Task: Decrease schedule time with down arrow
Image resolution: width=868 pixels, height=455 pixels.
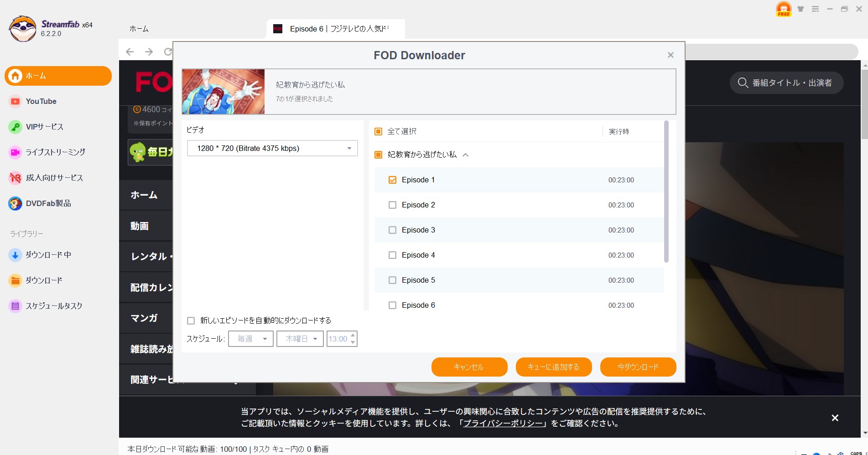Action: (x=353, y=342)
